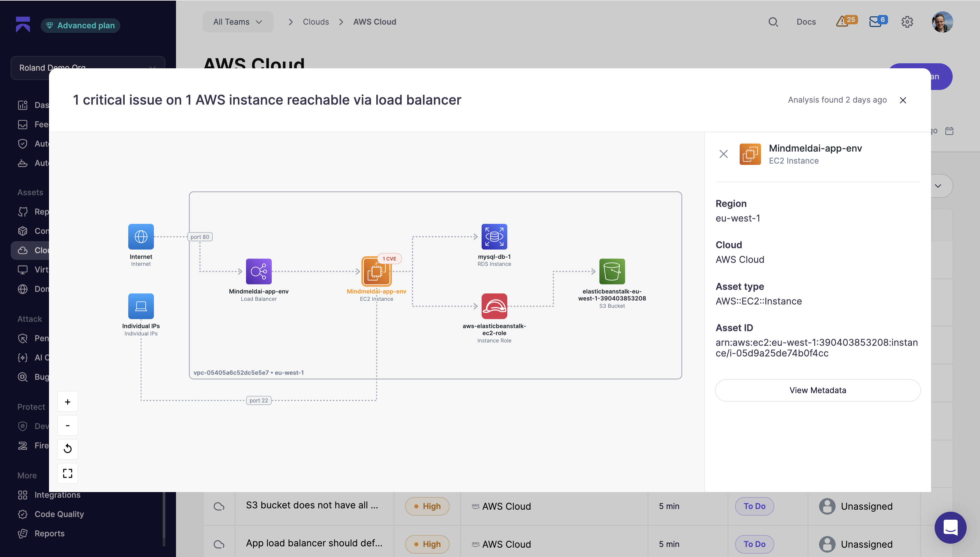Expand the dropdown chevron at right edge
Viewport: 980px width, 557px height.
[x=938, y=186]
